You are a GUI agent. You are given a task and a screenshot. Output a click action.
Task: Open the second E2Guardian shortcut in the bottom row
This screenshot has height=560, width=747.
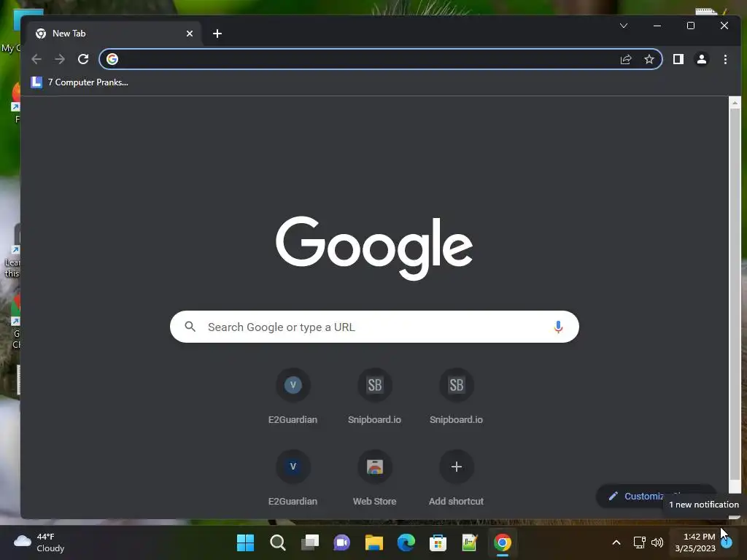click(x=293, y=478)
